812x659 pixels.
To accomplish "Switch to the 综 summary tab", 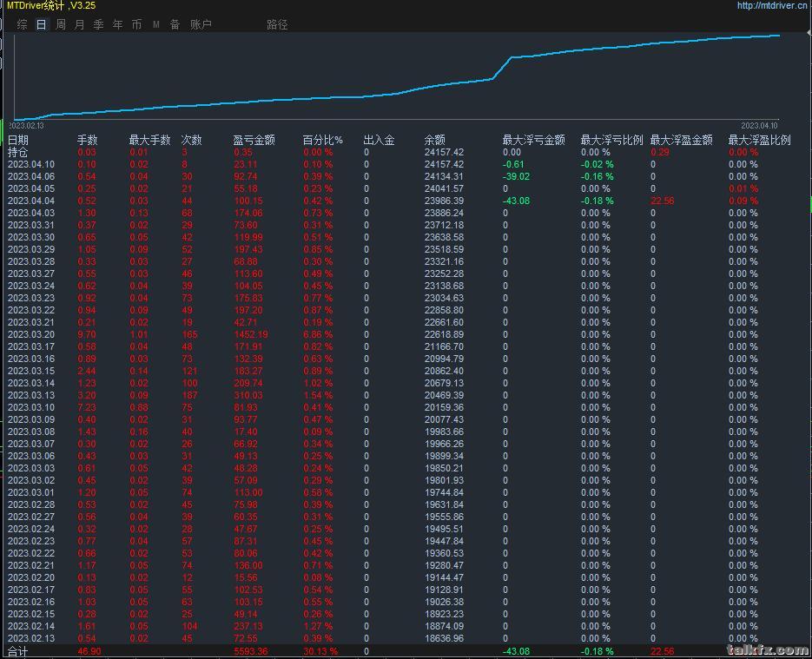I will tap(22, 25).
